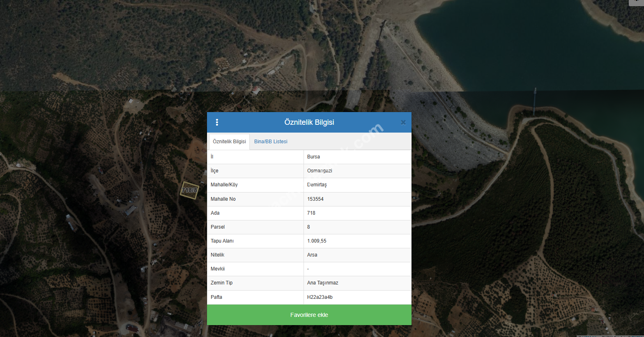Screen dimensions: 644x337
Task: Select the Mahalle No value 153554
Action: click(315, 199)
